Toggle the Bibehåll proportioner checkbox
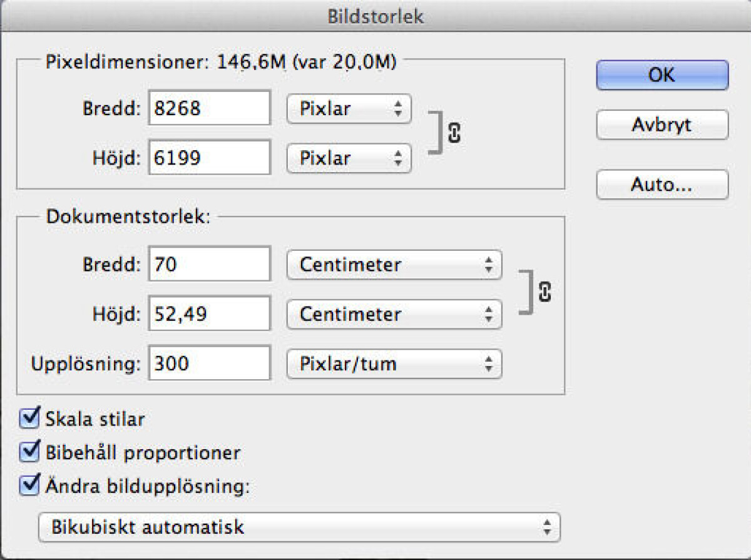 pyautogui.click(x=30, y=452)
